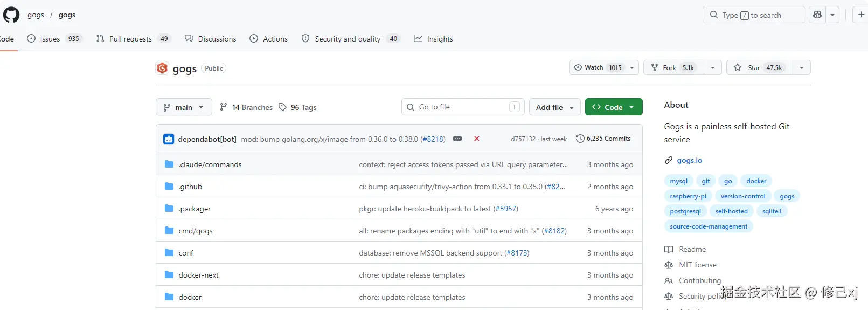868x310 pixels.
Task: Open the gogs.io website link
Action: point(690,160)
